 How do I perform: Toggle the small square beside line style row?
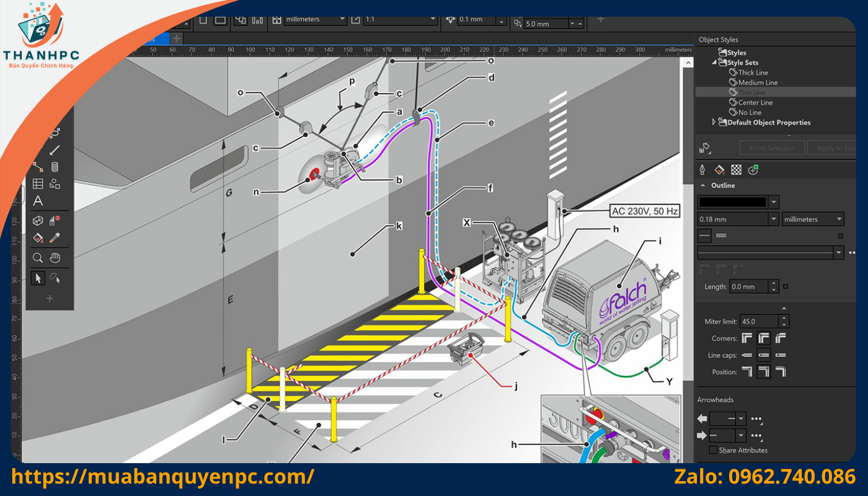pyautogui.click(x=841, y=236)
